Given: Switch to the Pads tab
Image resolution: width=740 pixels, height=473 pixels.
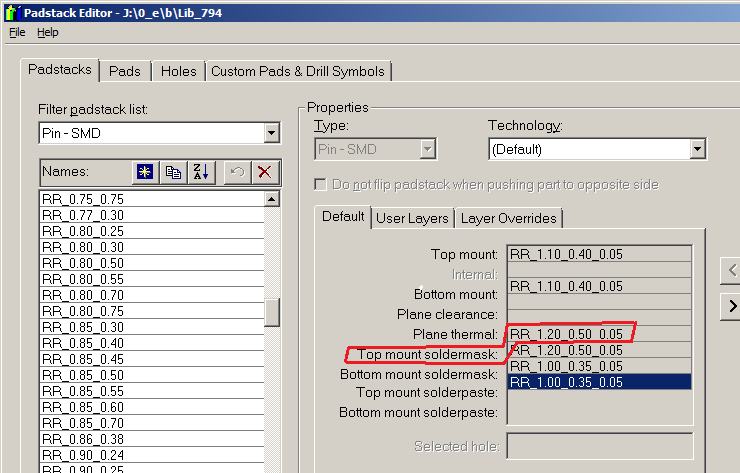Looking at the screenshot, I should pyautogui.click(x=125, y=71).
